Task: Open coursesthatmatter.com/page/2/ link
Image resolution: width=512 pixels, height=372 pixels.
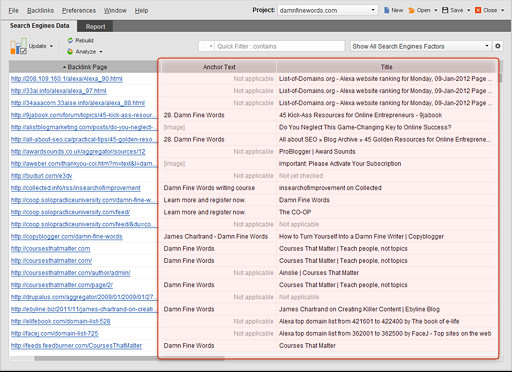Action: 62,285
